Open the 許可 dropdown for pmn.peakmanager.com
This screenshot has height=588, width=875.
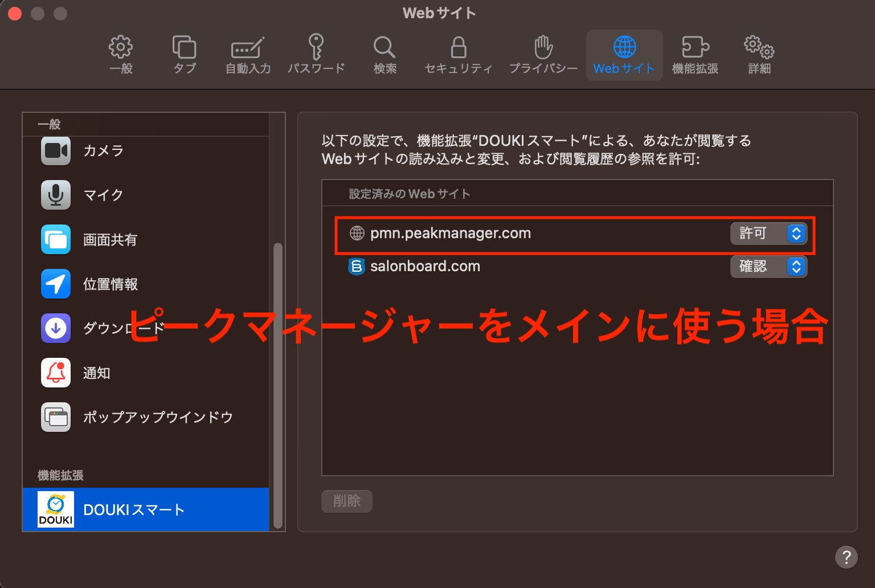(768, 234)
